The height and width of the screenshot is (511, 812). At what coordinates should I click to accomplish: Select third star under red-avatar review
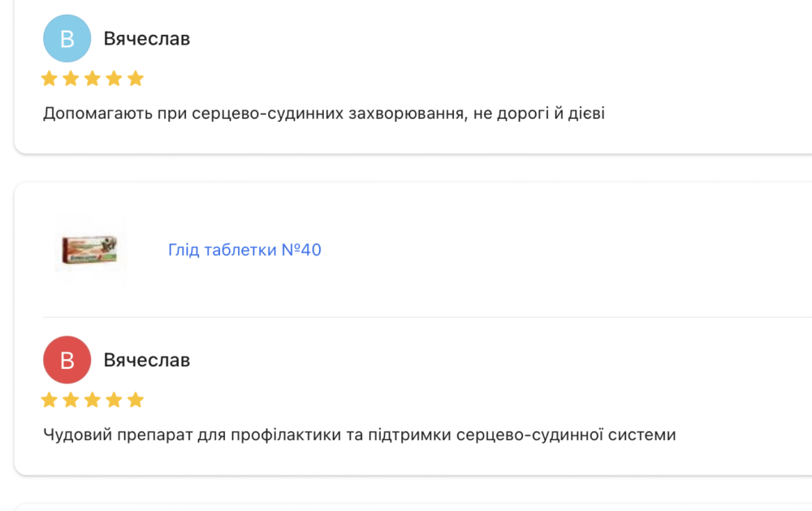point(93,400)
